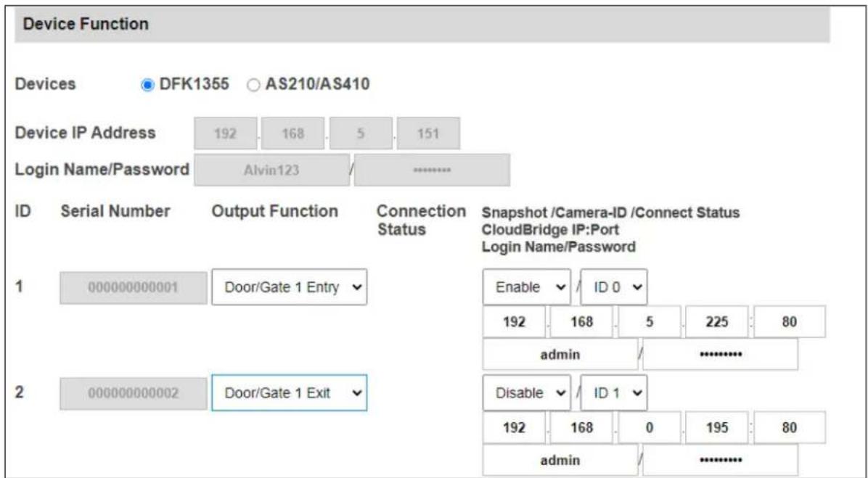Click the admin login field for row 1

tap(560, 354)
